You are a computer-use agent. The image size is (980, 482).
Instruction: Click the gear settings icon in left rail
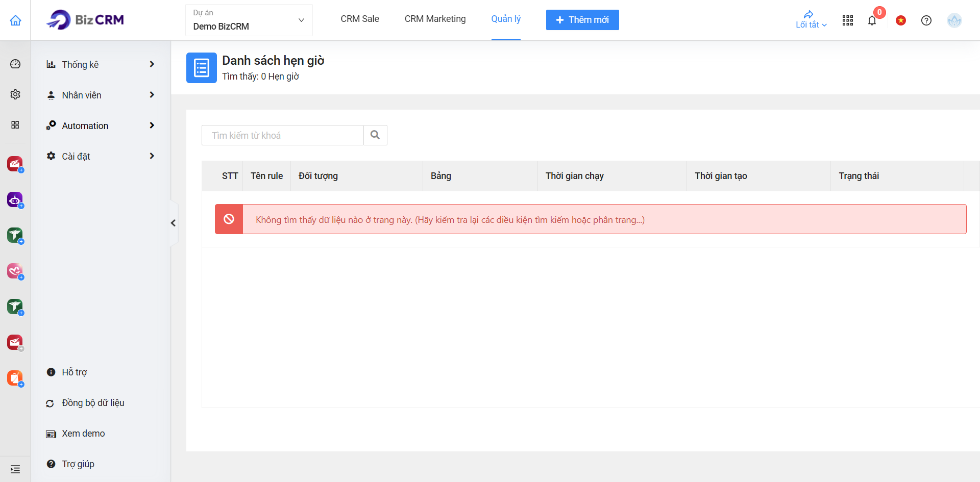coord(15,94)
